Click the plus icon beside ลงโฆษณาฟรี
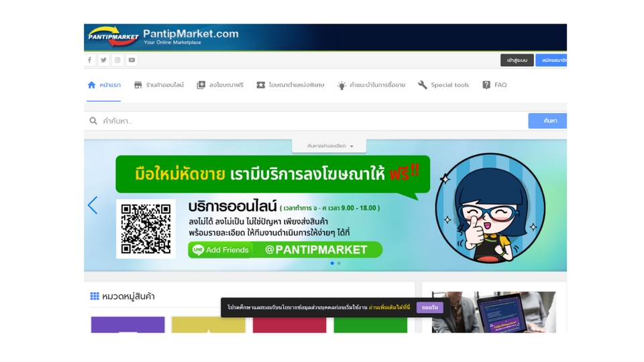Viewport: 644px width, 362px height. pyautogui.click(x=201, y=85)
